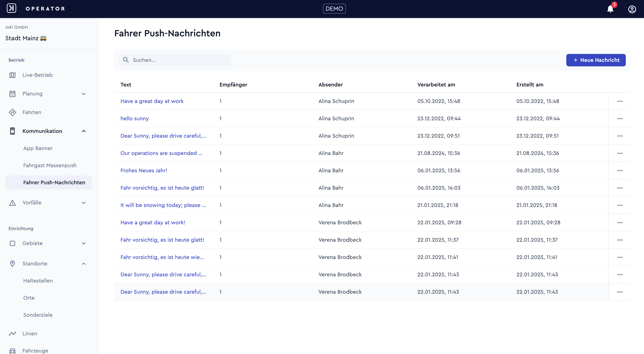Open the more options for the 'Have a great day at work!' row
Image resolution: width=644 pixels, height=354 pixels.
click(619, 223)
